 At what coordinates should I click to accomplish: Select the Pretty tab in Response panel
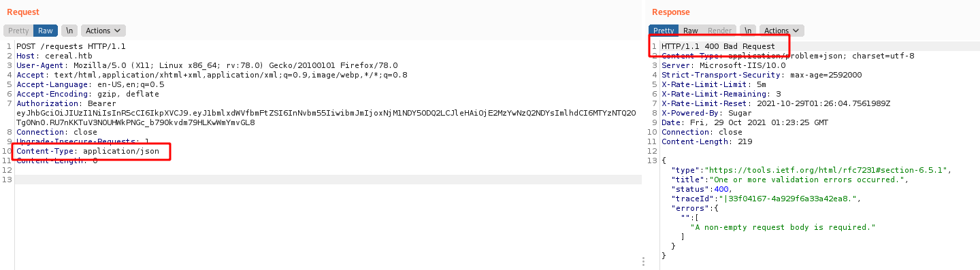point(664,31)
